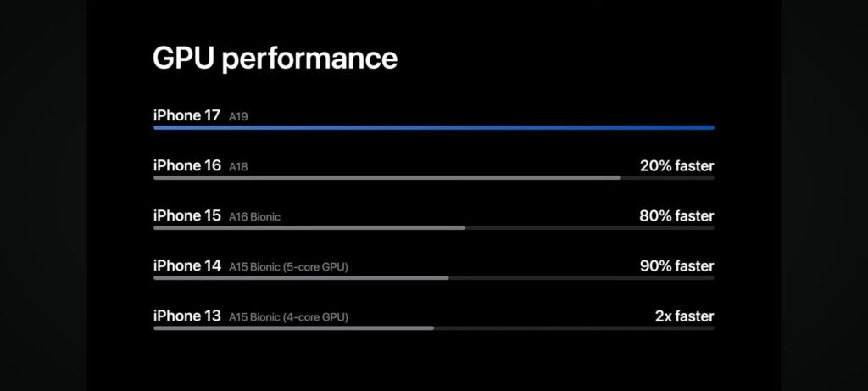This screenshot has width=868, height=391.
Task: Select the iPhone 15 label
Action: (187, 215)
